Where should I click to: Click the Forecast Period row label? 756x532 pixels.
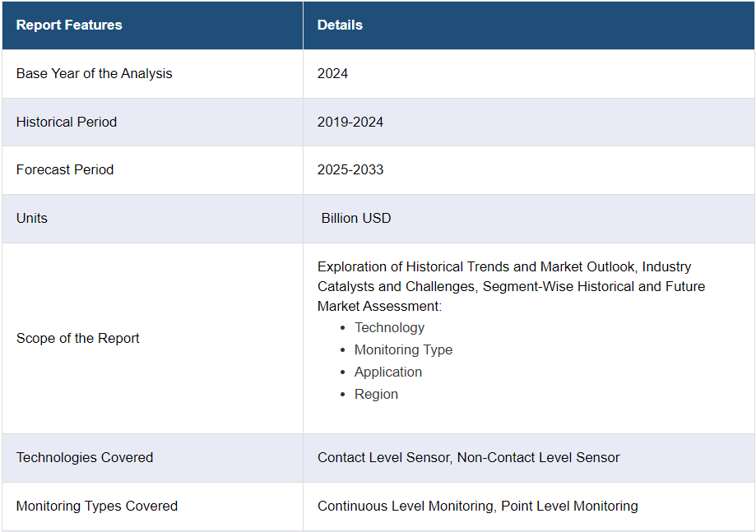[x=65, y=169]
